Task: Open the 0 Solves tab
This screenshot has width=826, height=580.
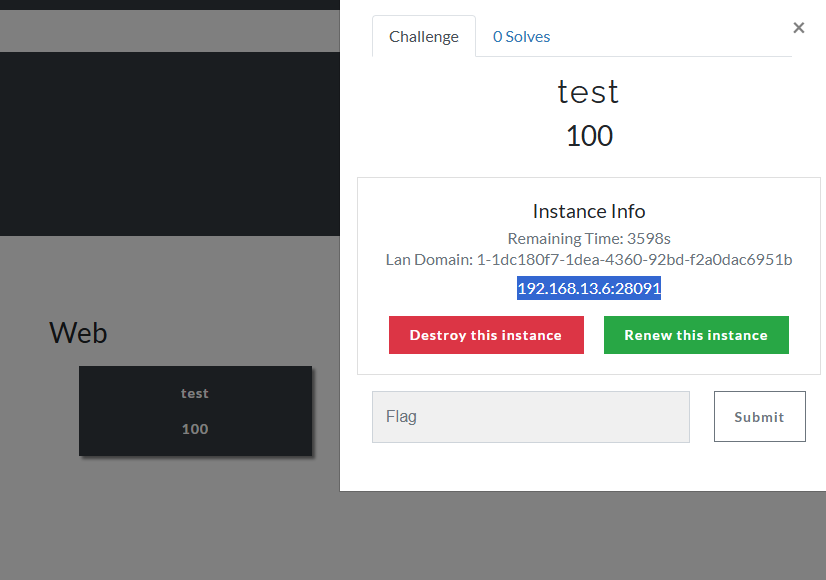Action: click(521, 37)
